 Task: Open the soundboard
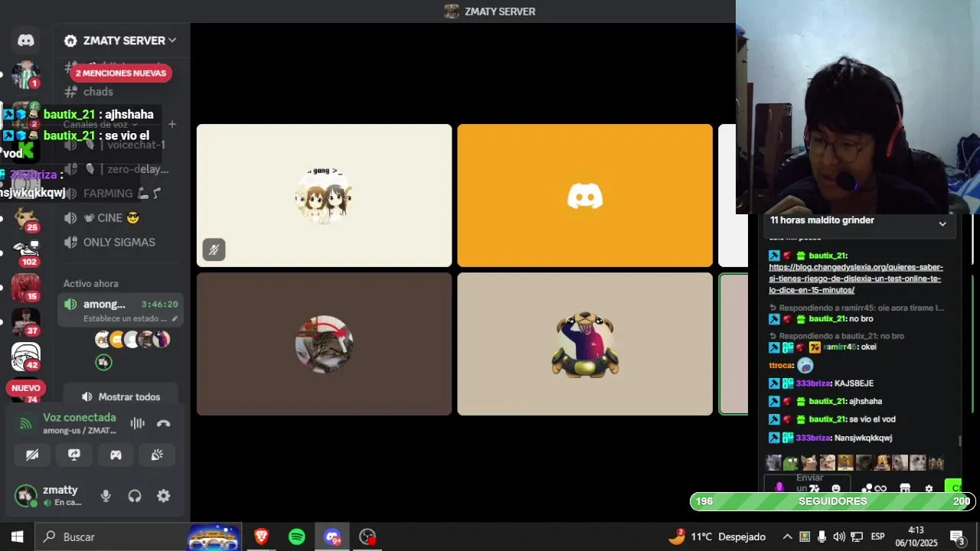pos(157,455)
